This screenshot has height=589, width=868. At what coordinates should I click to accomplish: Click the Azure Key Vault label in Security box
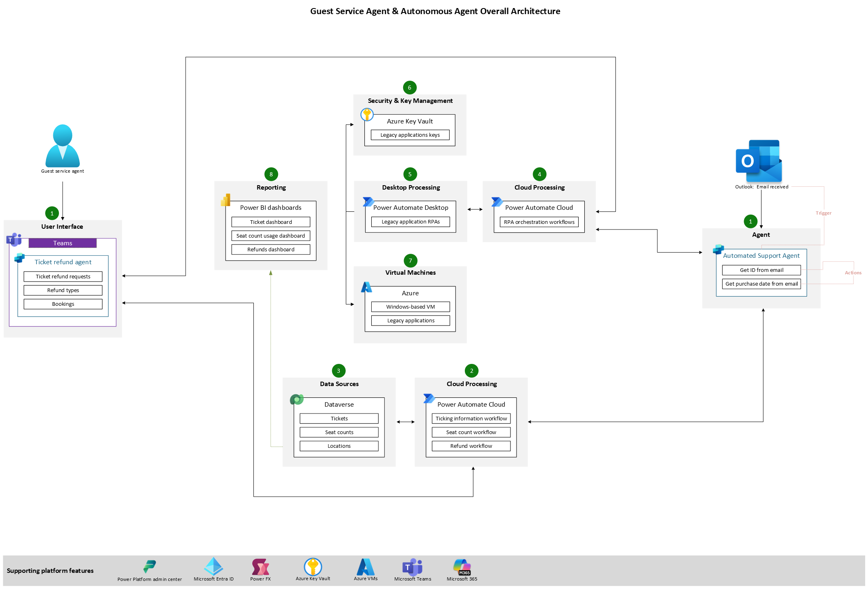tap(410, 121)
